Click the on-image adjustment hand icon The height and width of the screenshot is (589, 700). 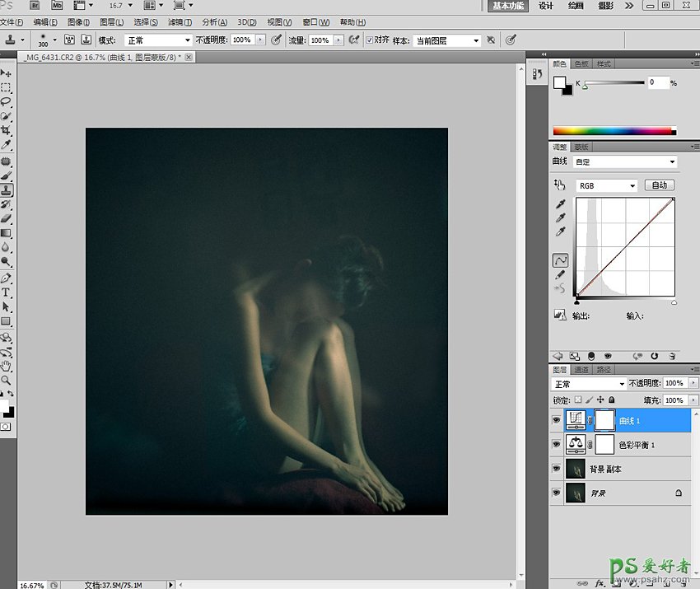pos(561,185)
